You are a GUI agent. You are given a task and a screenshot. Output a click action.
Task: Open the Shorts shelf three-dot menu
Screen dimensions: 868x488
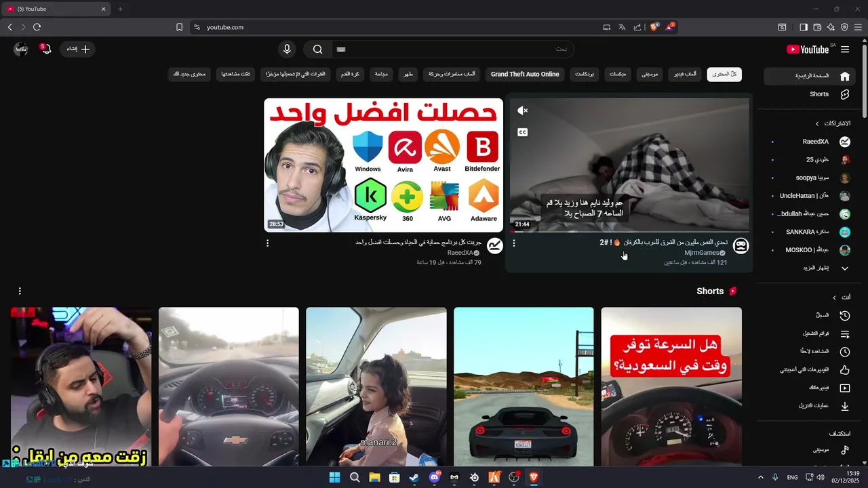coord(20,291)
